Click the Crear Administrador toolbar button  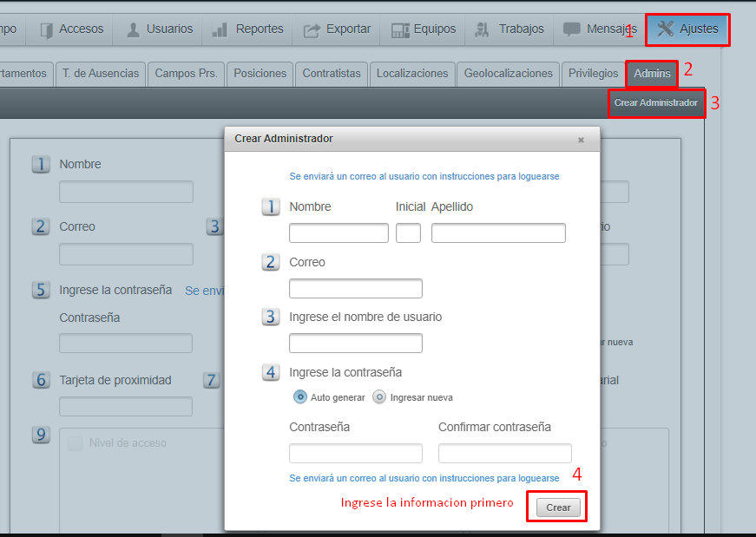tap(655, 102)
